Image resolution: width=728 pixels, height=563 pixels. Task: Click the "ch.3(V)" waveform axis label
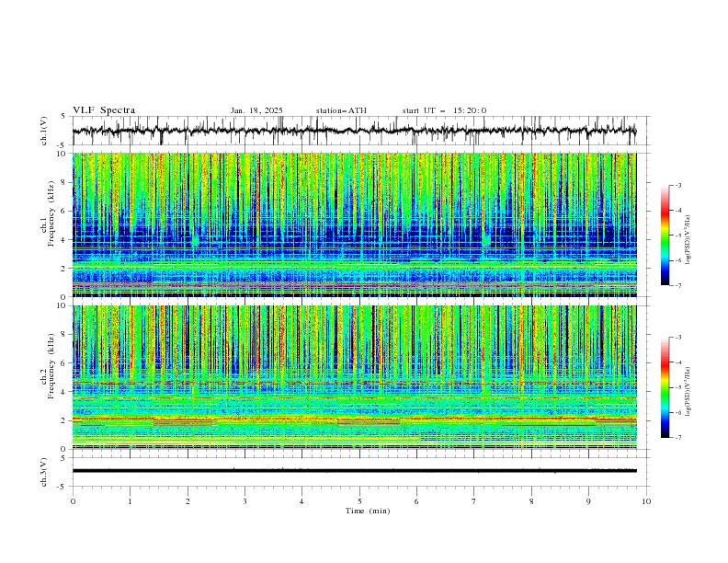44,472
